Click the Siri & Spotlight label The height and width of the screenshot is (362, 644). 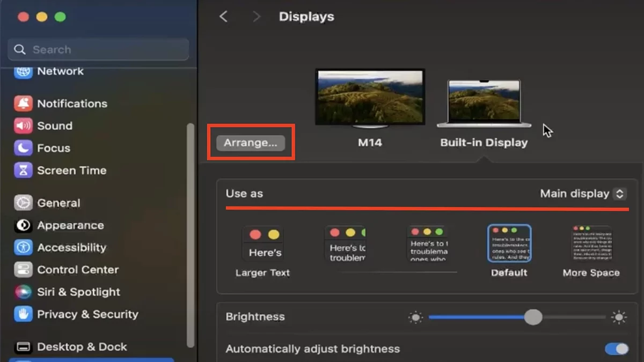[78, 292]
